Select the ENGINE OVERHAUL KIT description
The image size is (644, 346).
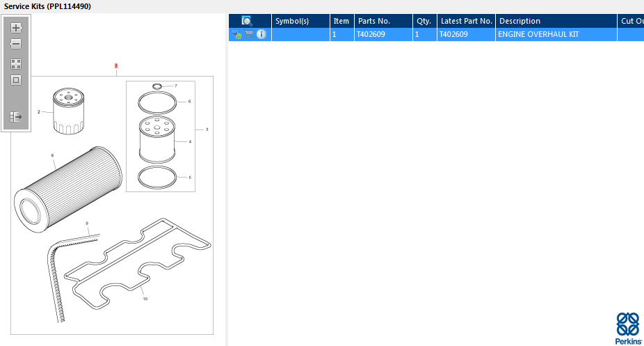[x=556, y=35]
